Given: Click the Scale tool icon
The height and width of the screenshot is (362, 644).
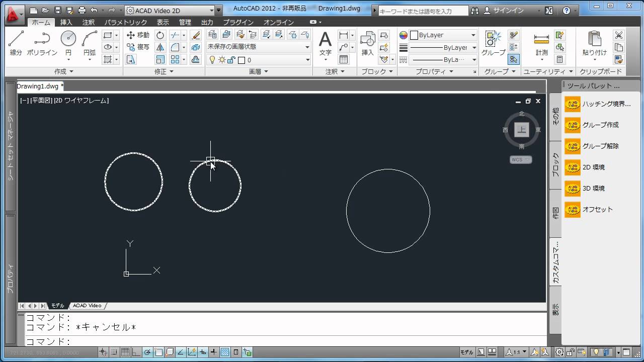Looking at the screenshot, I should (x=160, y=59).
